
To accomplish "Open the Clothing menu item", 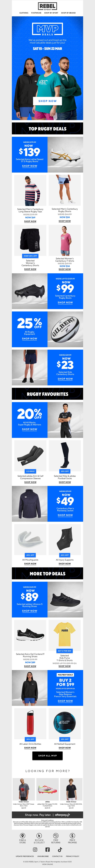I will pyautogui.click(x=24, y=13).
